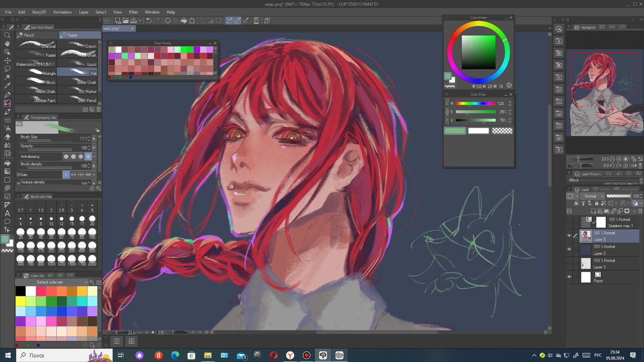Pick white swatch in Color History
Screen dimensions: 644x362
[x=118, y=49]
